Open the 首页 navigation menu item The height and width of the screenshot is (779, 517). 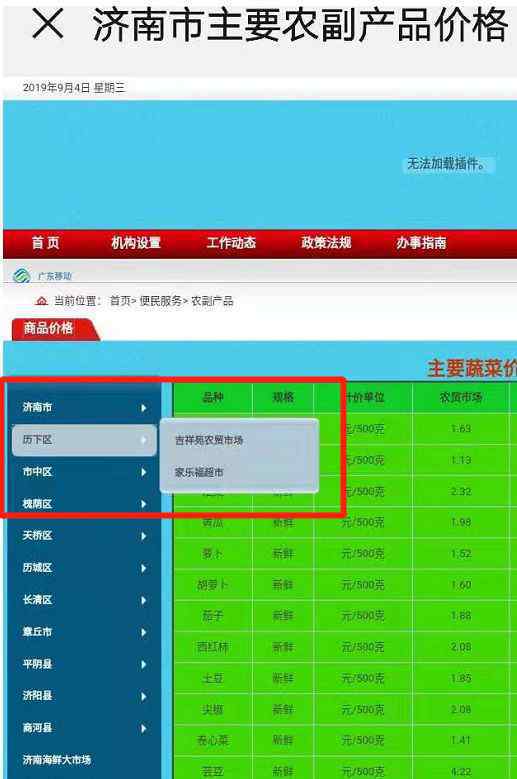pyautogui.click(x=46, y=243)
